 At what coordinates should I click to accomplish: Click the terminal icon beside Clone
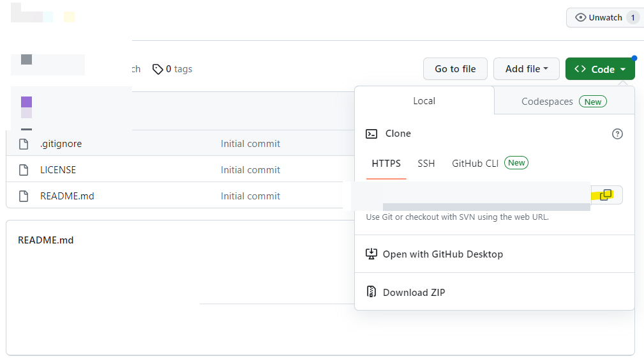point(371,134)
